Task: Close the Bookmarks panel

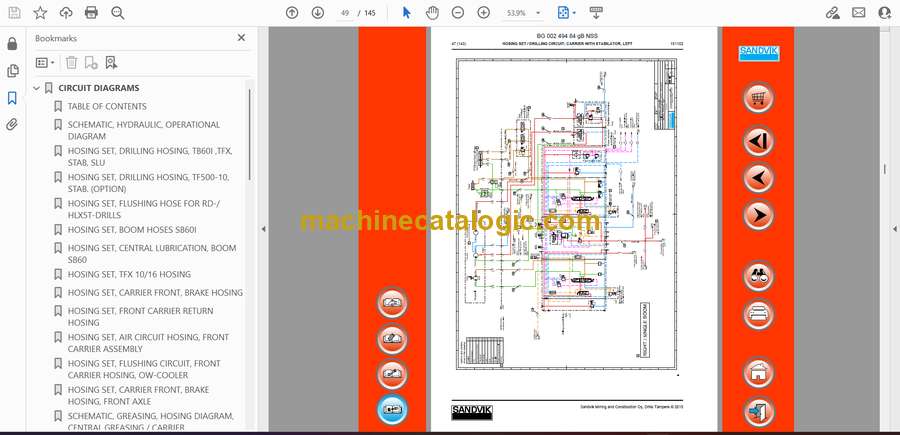Action: click(x=241, y=38)
